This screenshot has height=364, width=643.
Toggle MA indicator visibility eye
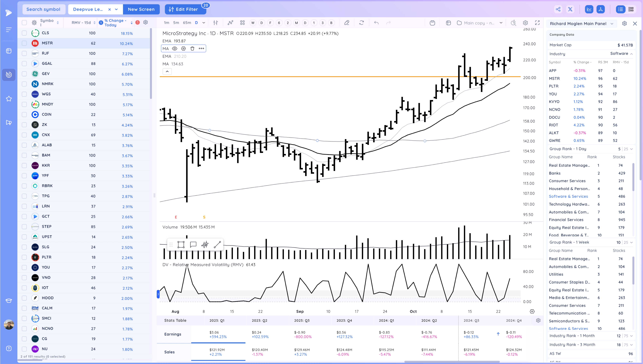coord(175,49)
